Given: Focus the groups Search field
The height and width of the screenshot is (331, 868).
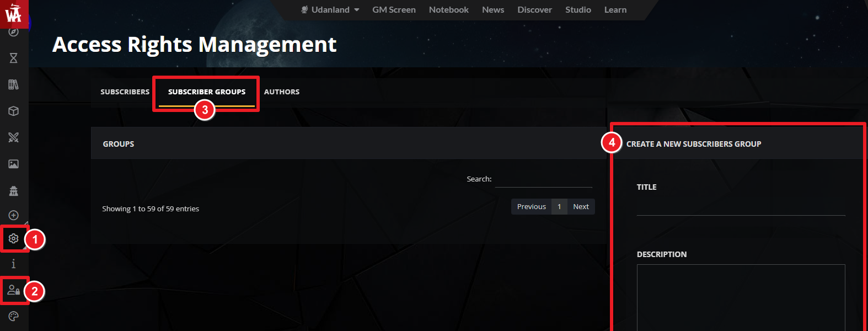Looking at the screenshot, I should click(x=544, y=179).
